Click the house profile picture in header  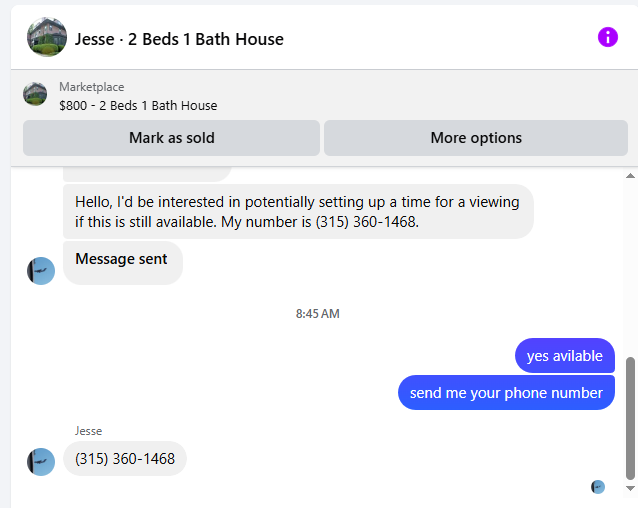[47, 37]
